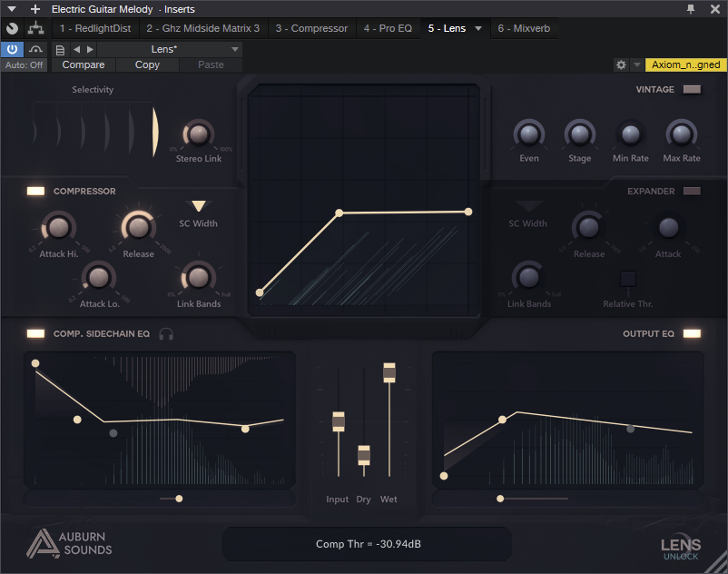Click the compressor curve bottom-left point

click(260, 292)
